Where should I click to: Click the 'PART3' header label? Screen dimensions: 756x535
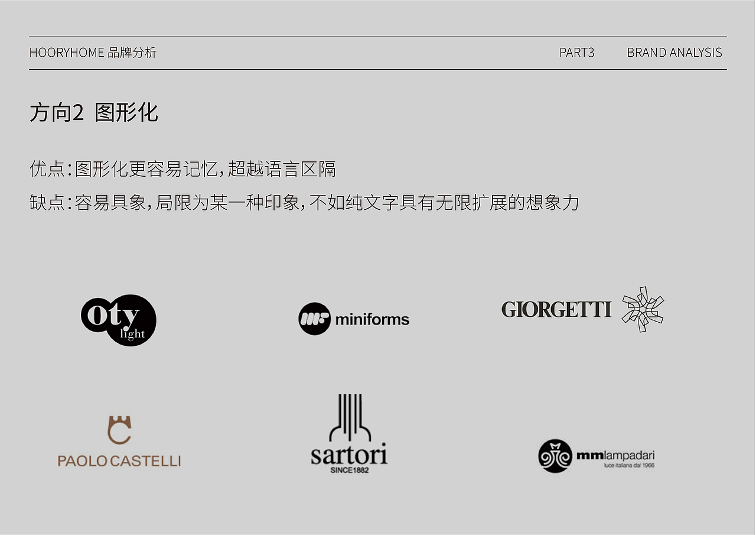click(576, 53)
